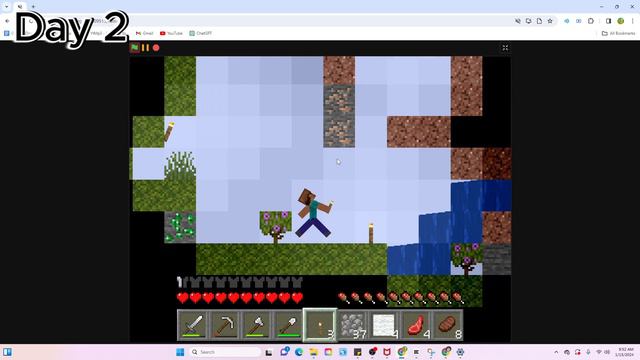Viewport: 640px width, 360px height.
Task: Select the cooked steak stack of 8
Action: pos(447,325)
